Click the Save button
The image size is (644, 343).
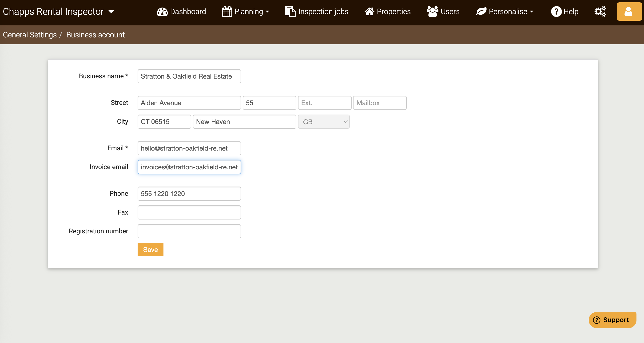click(x=150, y=250)
